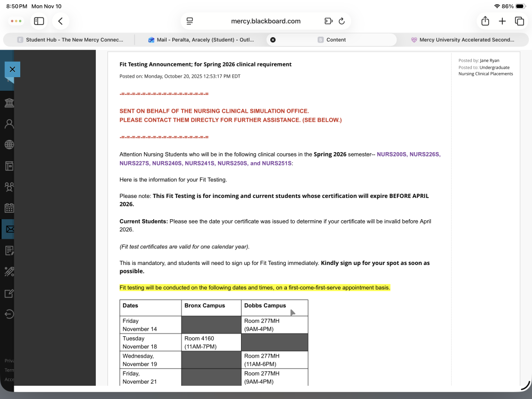
Task: Open the Courses icon in the sidebar
Action: 9,166
